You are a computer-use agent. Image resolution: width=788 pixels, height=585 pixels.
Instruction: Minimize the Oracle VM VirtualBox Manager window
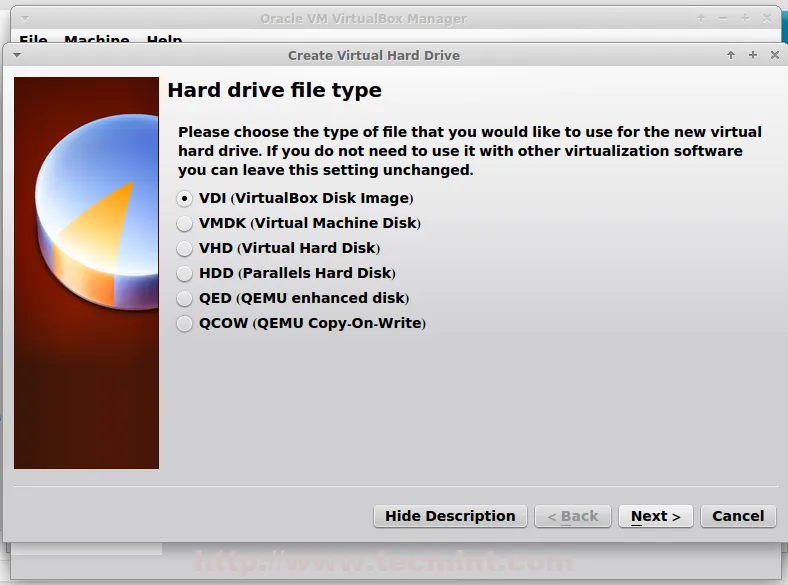point(722,18)
